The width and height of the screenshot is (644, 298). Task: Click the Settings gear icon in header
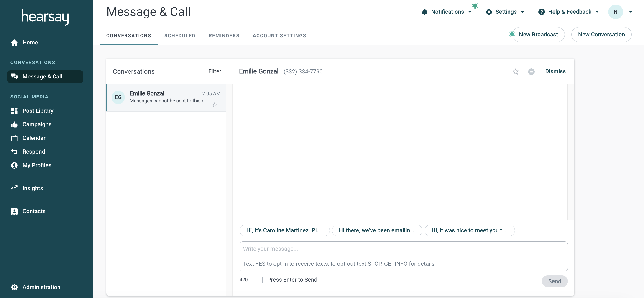point(489,12)
